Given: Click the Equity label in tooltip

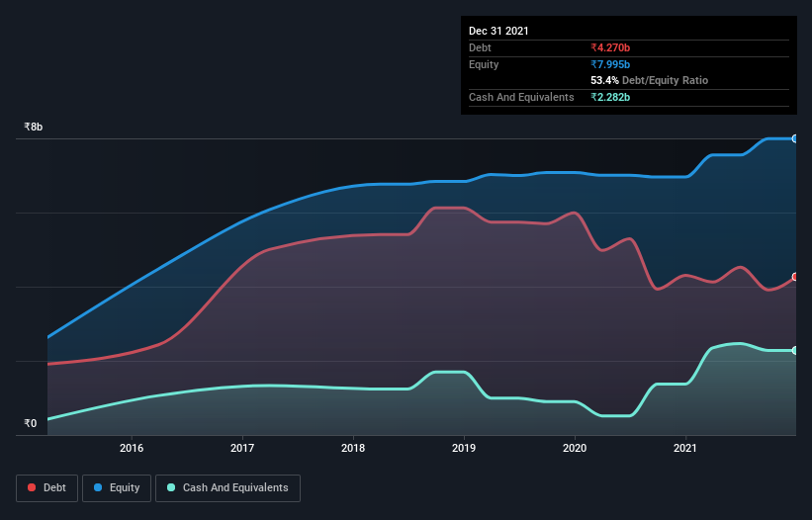Looking at the screenshot, I should click(484, 64).
